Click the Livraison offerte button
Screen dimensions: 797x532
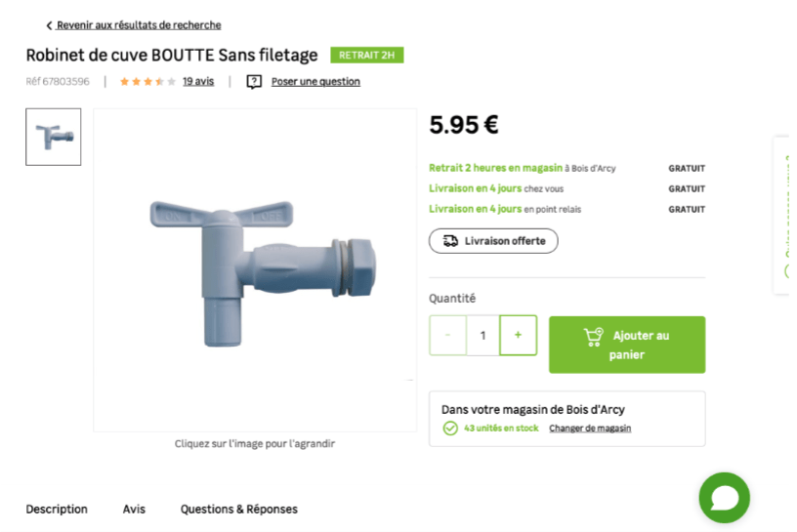tap(493, 241)
